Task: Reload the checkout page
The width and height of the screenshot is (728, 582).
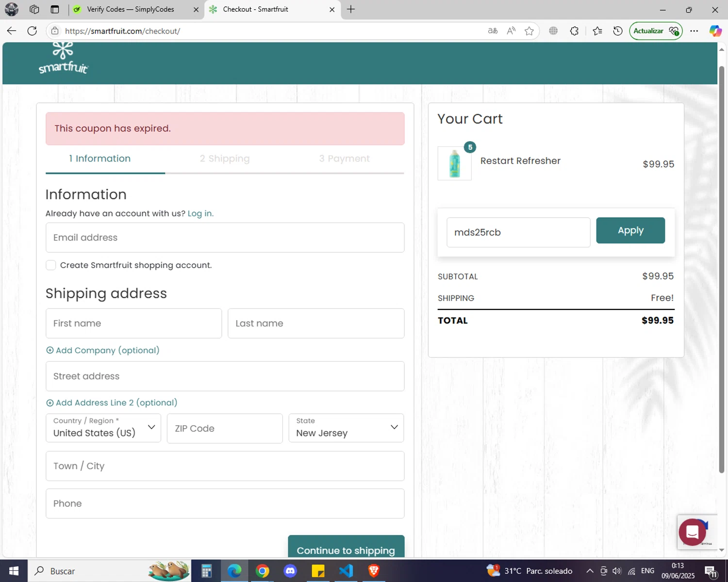Action: 32,31
